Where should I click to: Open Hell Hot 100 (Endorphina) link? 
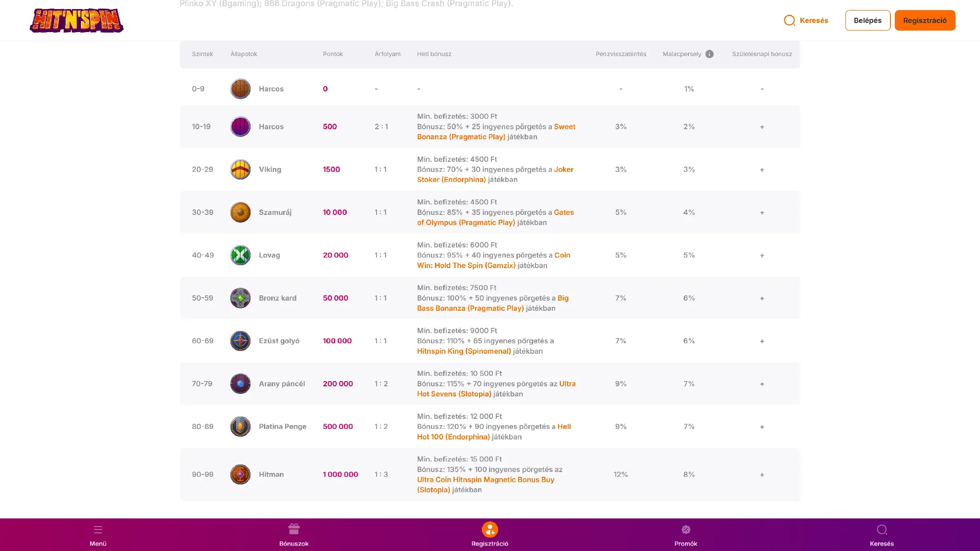494,432
